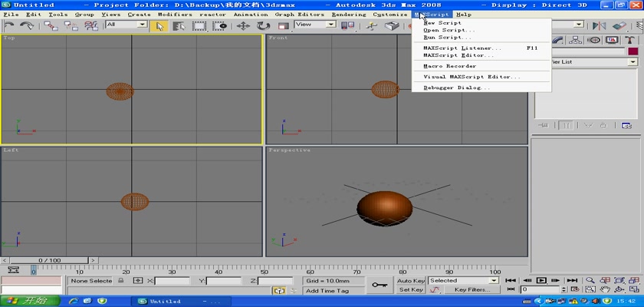Click the Mirror tool icon
The width and height of the screenshot is (644, 307).
(600, 26)
